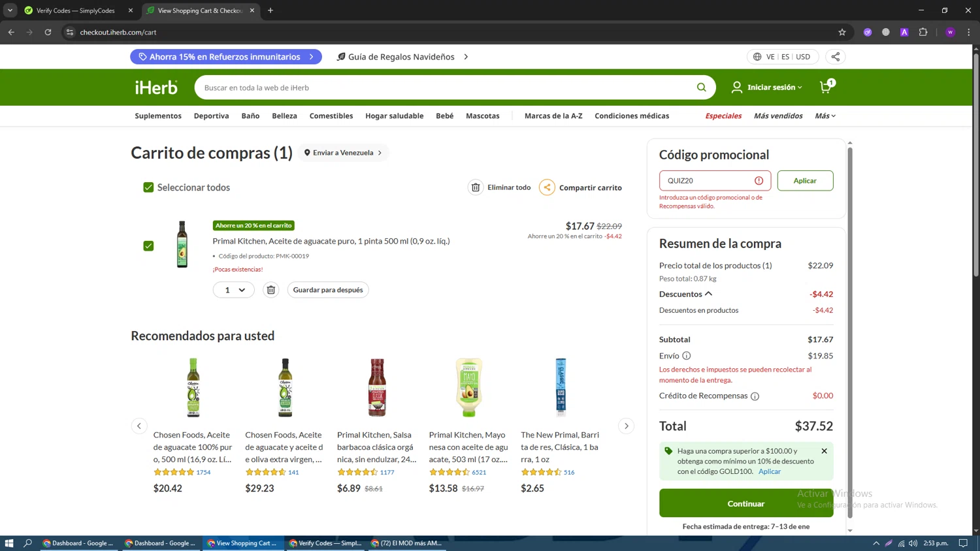Open Más vendidos link
The width and height of the screenshot is (980, 551).
(778, 116)
